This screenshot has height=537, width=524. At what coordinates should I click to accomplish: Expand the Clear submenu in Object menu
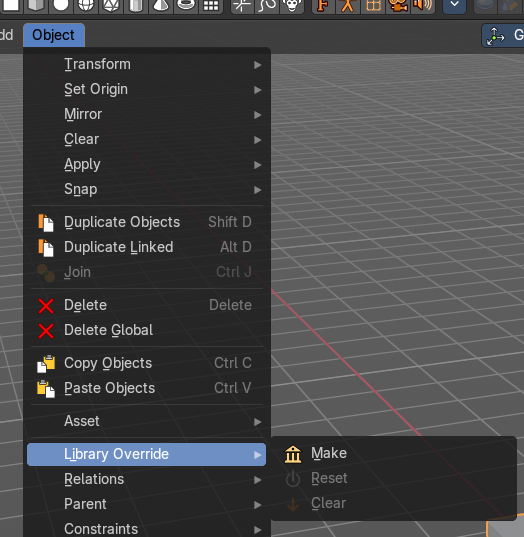147,139
